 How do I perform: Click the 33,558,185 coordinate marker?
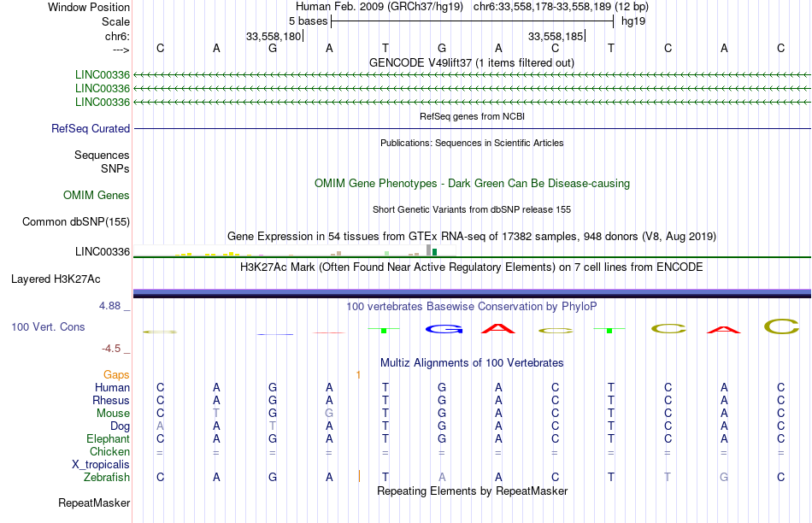pyautogui.click(x=556, y=36)
